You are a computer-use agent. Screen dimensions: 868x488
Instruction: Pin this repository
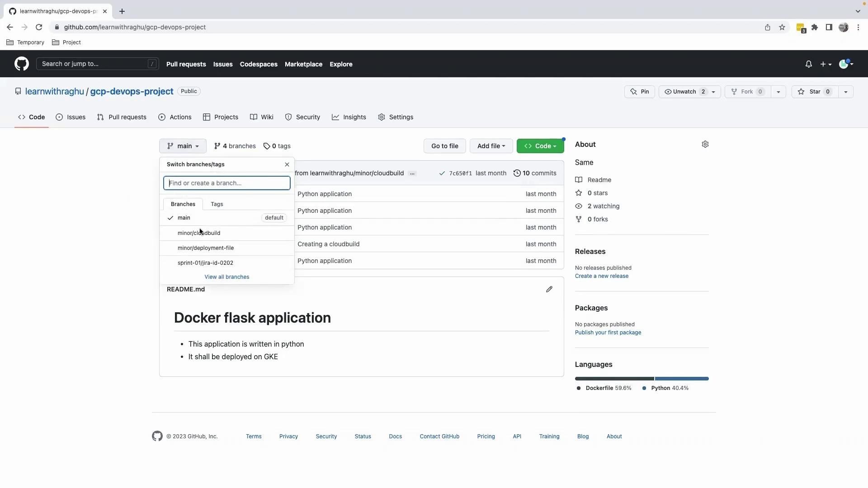pyautogui.click(x=639, y=92)
